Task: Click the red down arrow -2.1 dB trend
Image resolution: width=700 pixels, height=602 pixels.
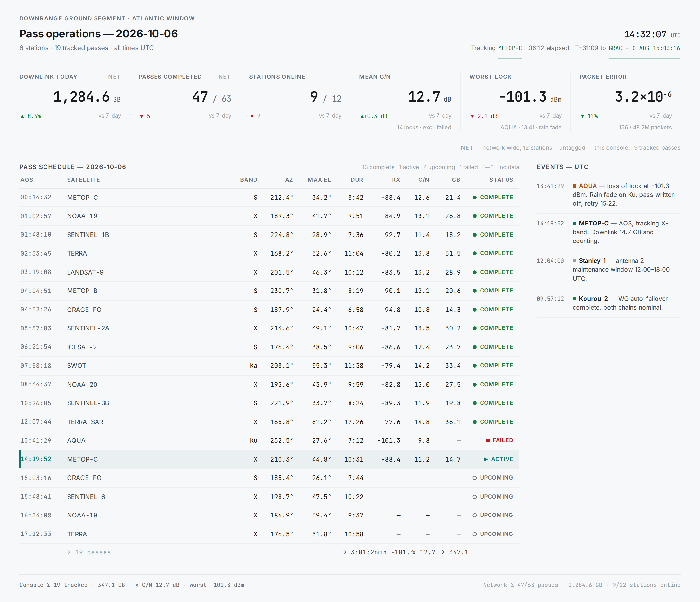Action: [484, 116]
